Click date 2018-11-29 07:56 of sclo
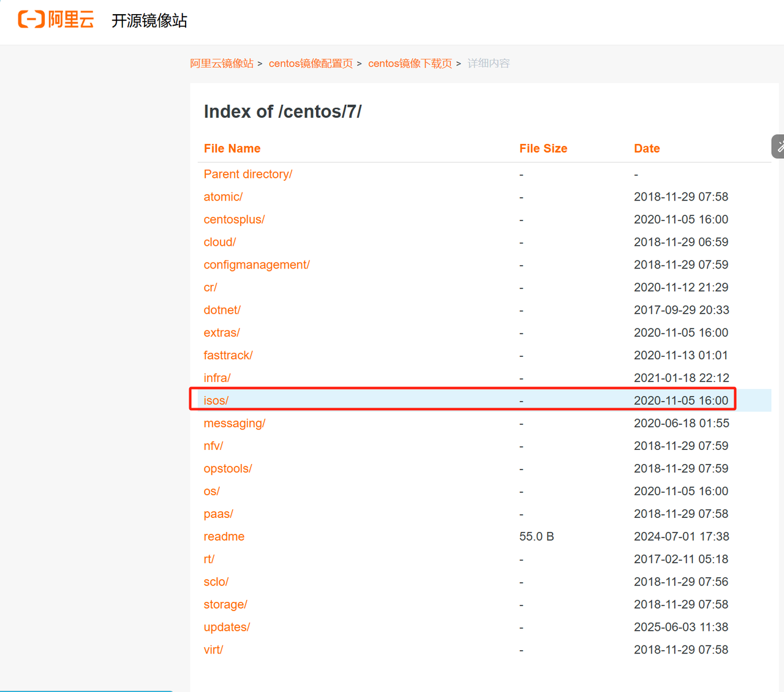Screen dimensions: 784x692 pyautogui.click(x=681, y=582)
